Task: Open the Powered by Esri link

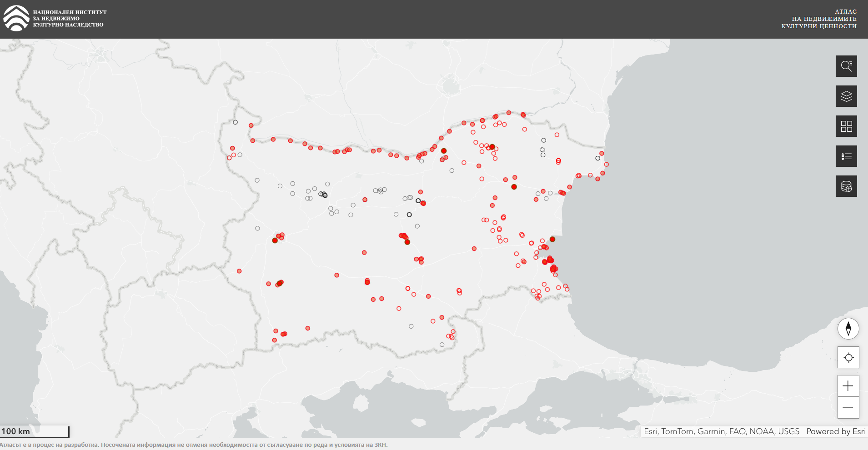Action: [836, 431]
